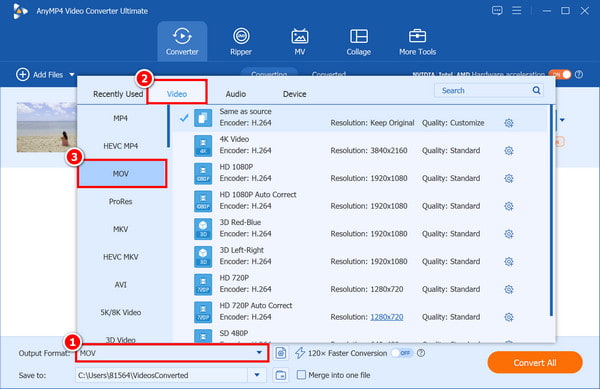Image resolution: width=600 pixels, height=389 pixels.
Task: Select HEVC MP4 format
Action: pyautogui.click(x=121, y=146)
